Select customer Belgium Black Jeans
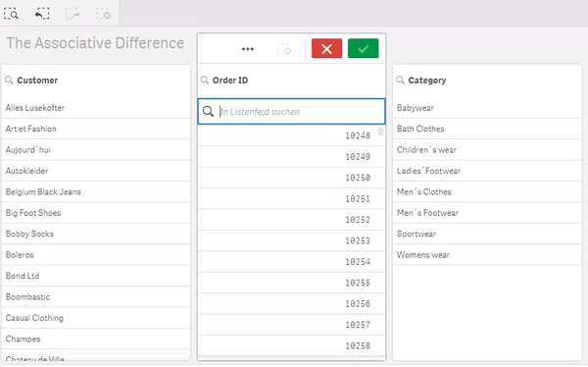588x367 pixels. coord(96,192)
